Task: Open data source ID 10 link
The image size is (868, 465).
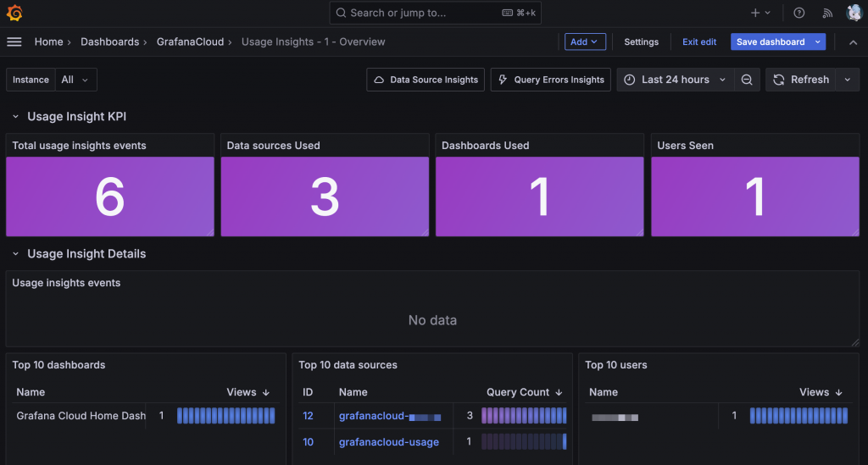Action: coord(308,442)
